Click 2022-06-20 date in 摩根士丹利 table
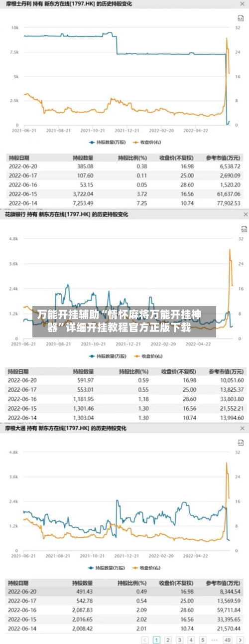Viewport: 249px width, 644px height. (x=23, y=166)
